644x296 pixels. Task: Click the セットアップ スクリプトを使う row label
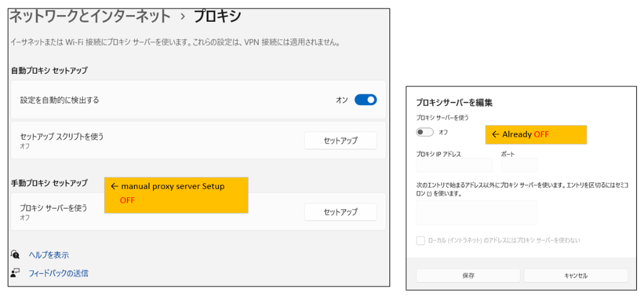point(62,136)
